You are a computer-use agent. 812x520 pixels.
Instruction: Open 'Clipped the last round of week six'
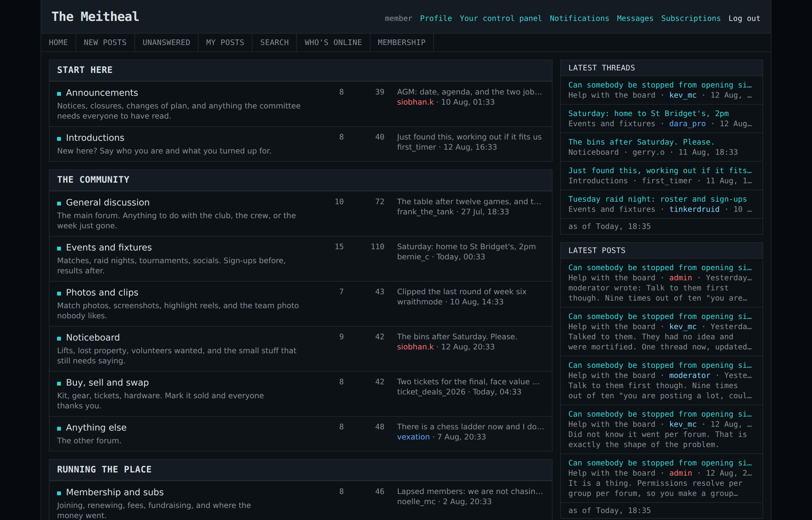pos(462,291)
